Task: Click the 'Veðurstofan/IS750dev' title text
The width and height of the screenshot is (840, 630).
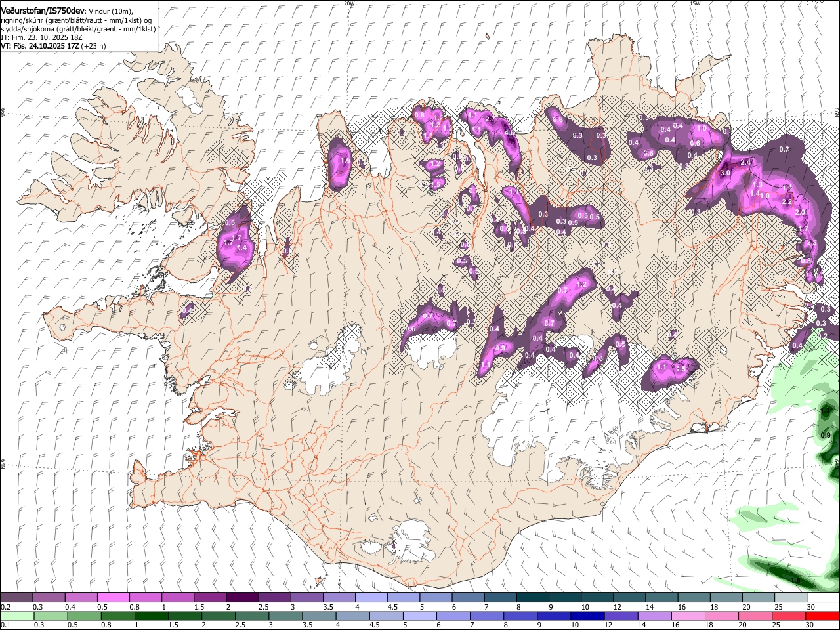Action: point(43,11)
